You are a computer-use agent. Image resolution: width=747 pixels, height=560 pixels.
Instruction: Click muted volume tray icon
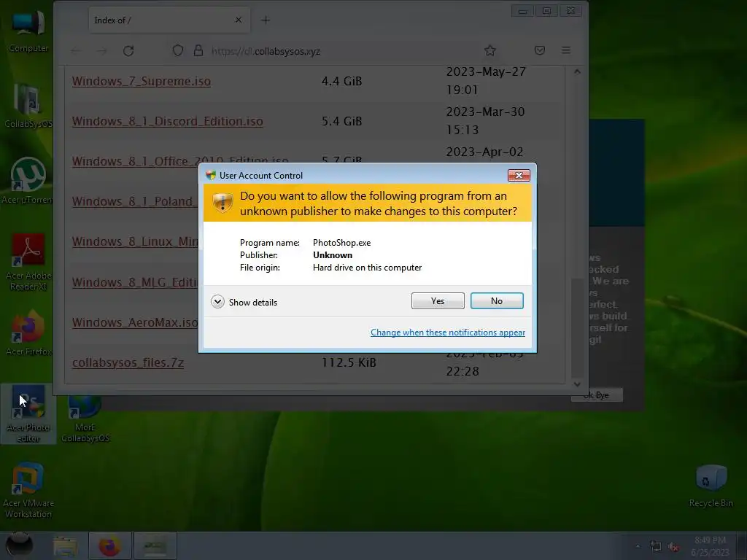(673, 547)
